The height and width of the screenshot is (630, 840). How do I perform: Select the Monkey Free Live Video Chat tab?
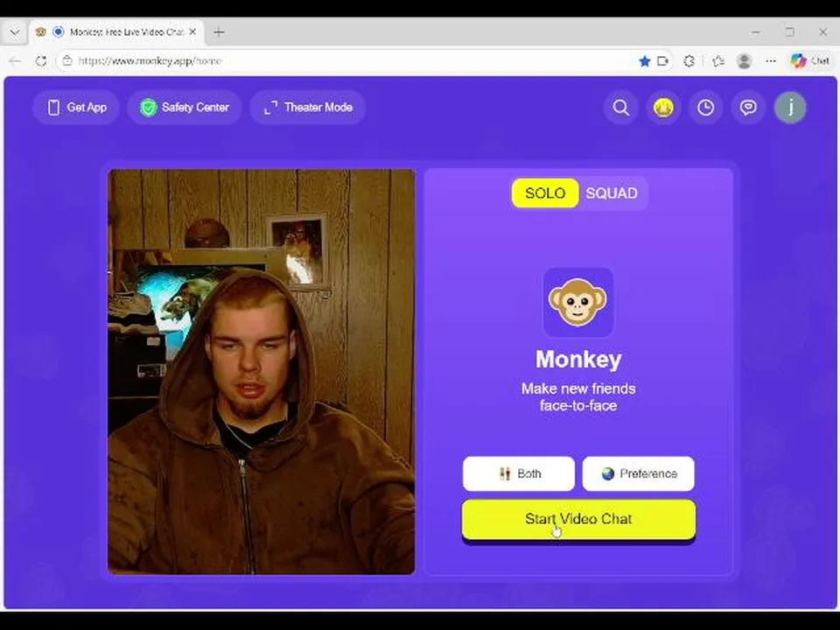coord(116,32)
